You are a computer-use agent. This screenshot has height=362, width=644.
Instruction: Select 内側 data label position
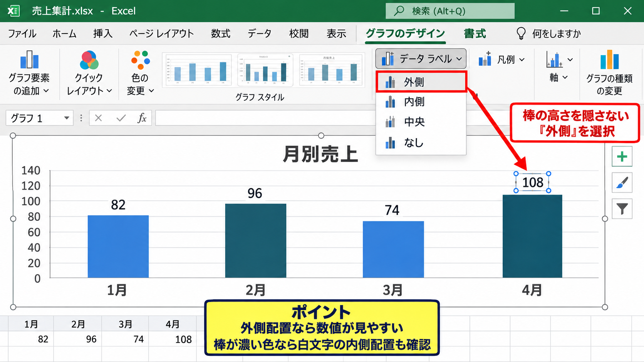(421, 102)
